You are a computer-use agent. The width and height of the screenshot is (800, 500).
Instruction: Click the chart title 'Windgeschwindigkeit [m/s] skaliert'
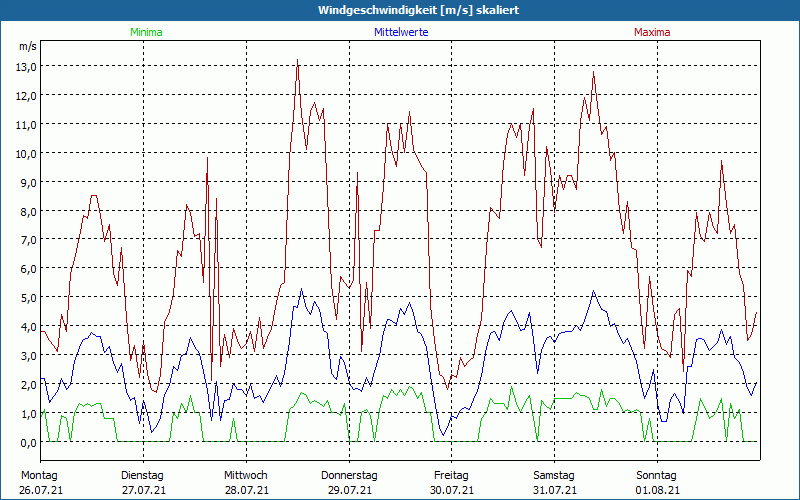coord(418,10)
